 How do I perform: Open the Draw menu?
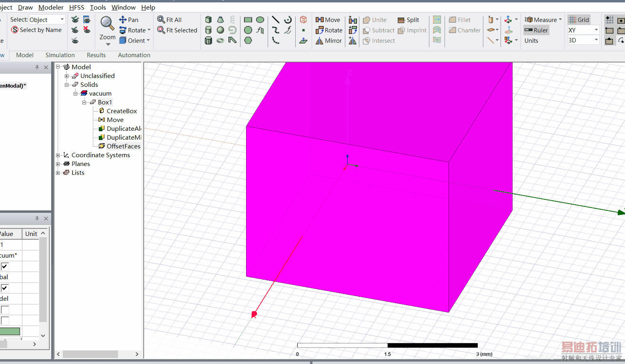pyautogui.click(x=25, y=7)
